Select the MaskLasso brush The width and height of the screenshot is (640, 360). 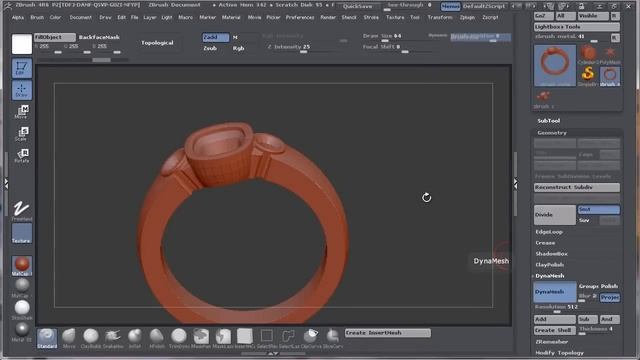coord(223,338)
